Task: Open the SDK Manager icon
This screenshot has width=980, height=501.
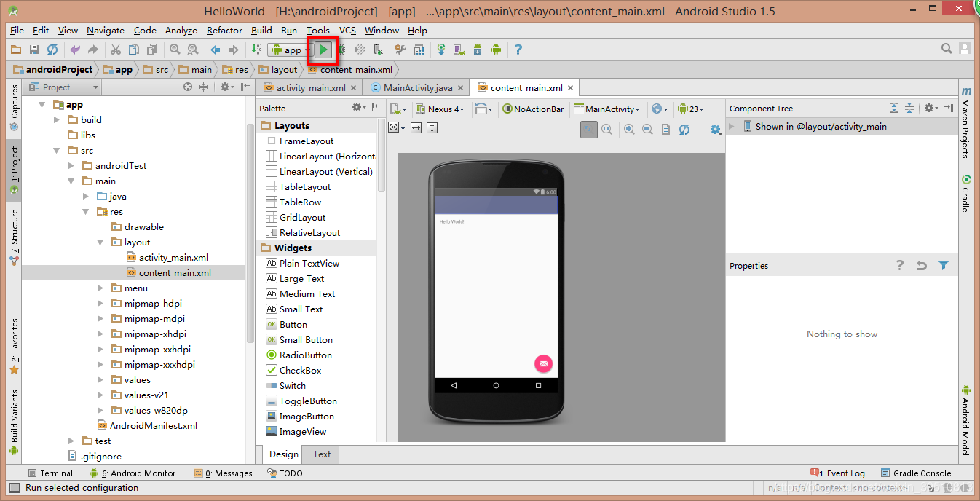Action: click(x=478, y=50)
